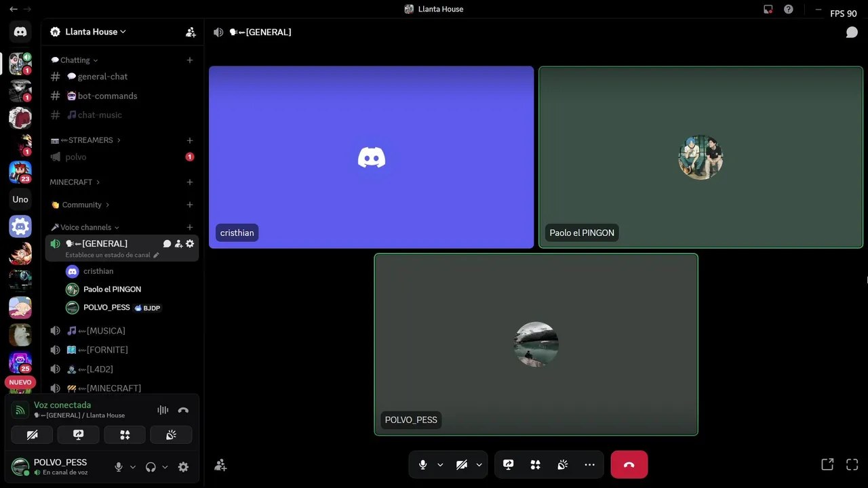Screen dimensions: 868x488
Task: Focus cristhian's video tile
Action: (372, 157)
